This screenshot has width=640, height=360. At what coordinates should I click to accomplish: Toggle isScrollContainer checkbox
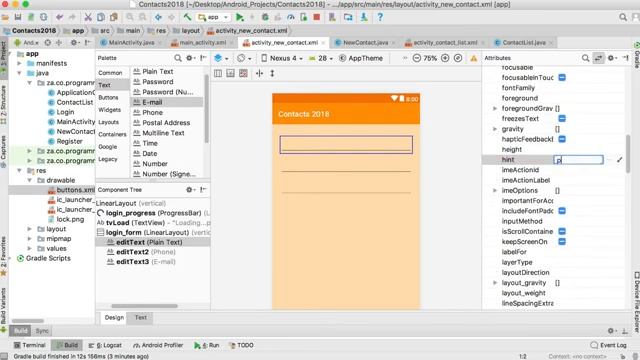point(562,231)
